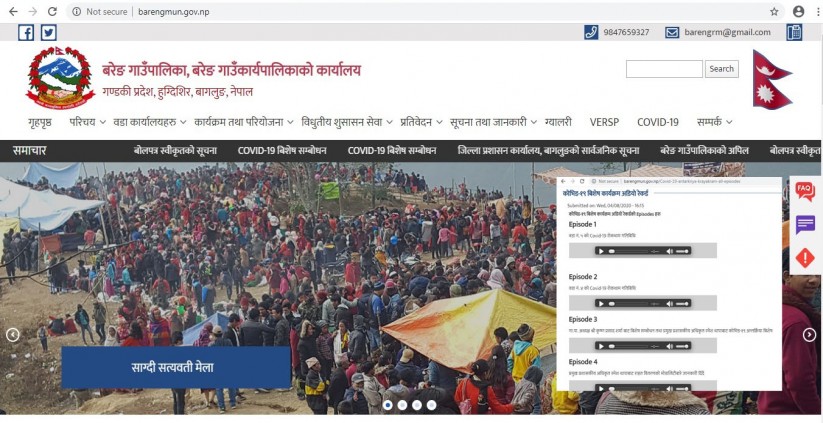
Task: Click the Search button
Action: click(x=722, y=69)
